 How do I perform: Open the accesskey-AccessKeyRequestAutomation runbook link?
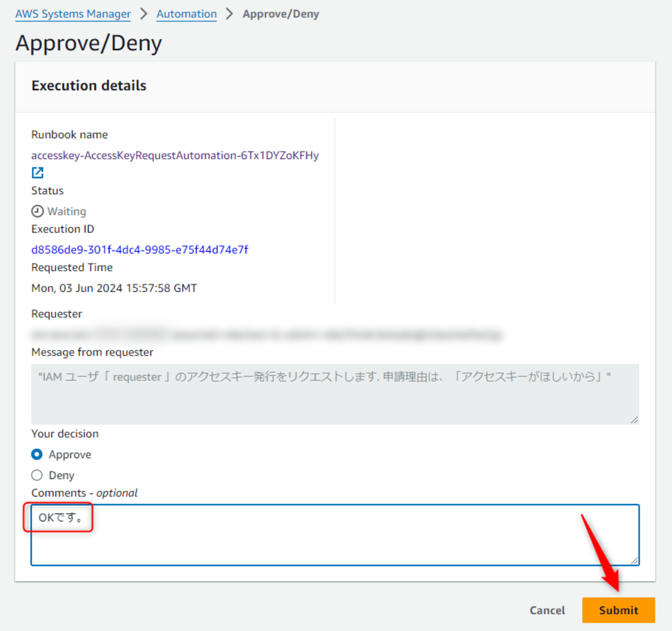click(175, 155)
